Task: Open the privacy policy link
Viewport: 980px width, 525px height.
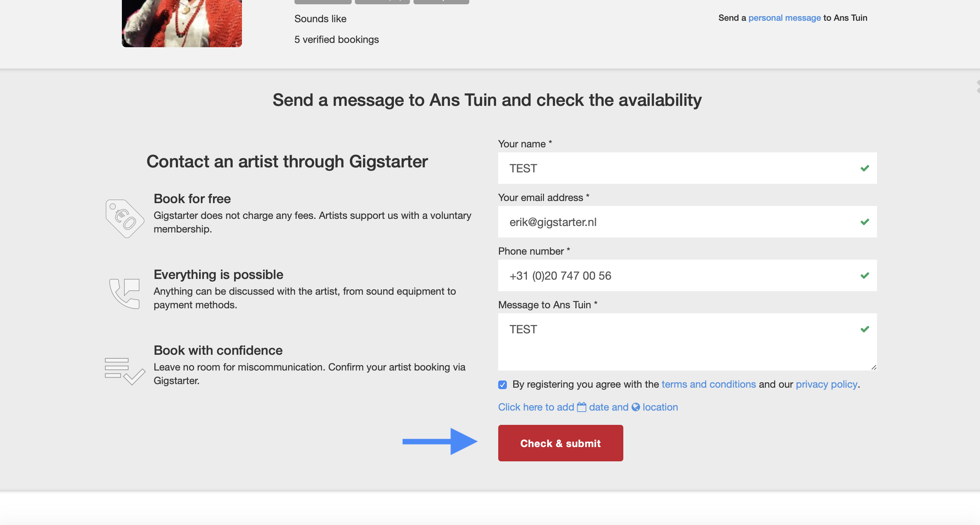Action: click(826, 384)
